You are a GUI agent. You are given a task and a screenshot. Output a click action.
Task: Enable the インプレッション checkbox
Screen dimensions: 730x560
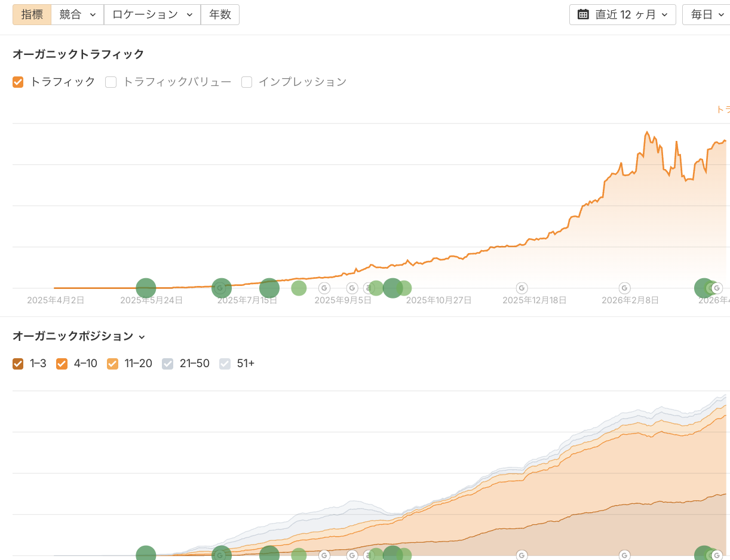click(x=247, y=82)
